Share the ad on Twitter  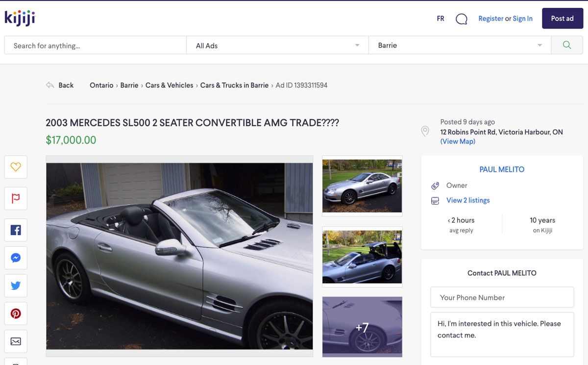pyautogui.click(x=15, y=286)
